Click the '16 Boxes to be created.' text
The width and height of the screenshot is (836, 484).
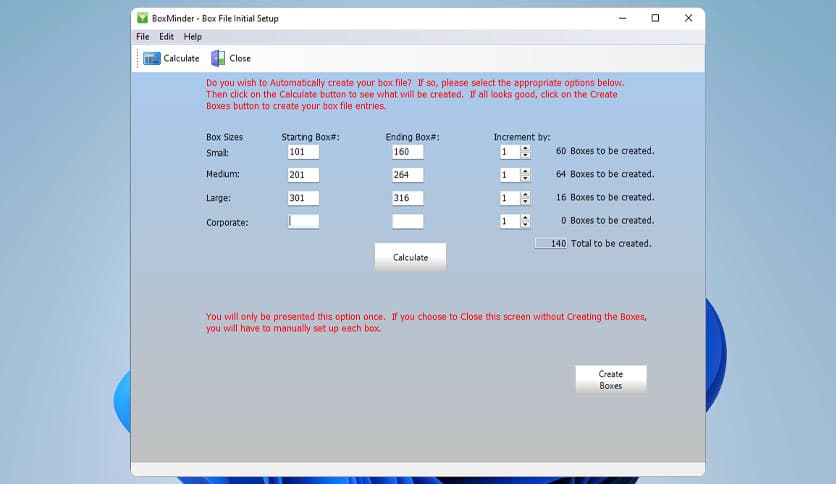pos(605,197)
